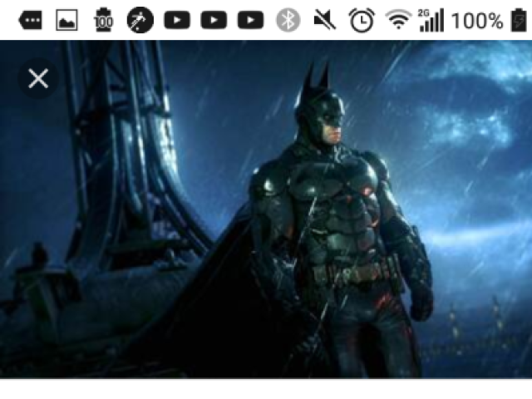532x399 pixels.
Task: Tap the 2G cellular signal bars icon
Action: pos(431,20)
